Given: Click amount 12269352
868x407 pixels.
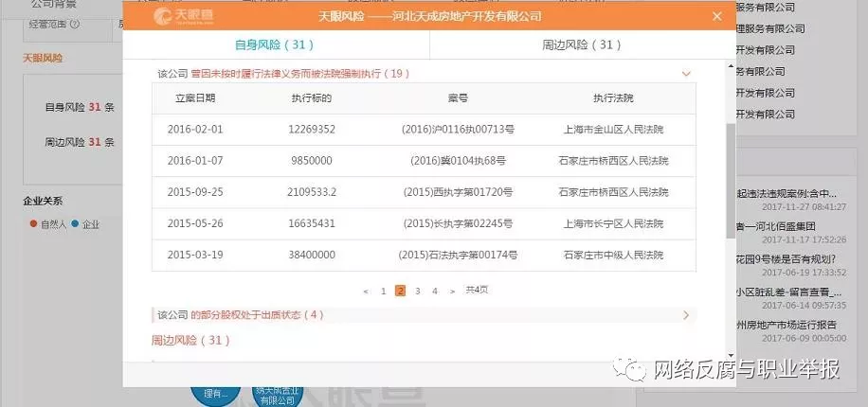Looking at the screenshot, I should pos(312,130).
